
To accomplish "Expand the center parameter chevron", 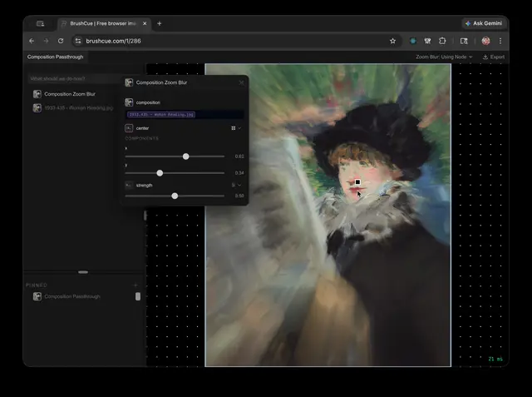I will (x=239, y=128).
